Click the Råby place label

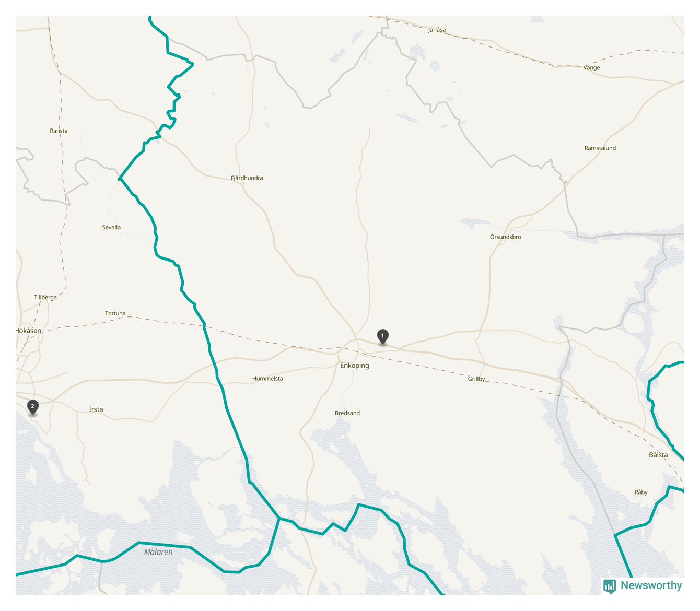point(641,492)
